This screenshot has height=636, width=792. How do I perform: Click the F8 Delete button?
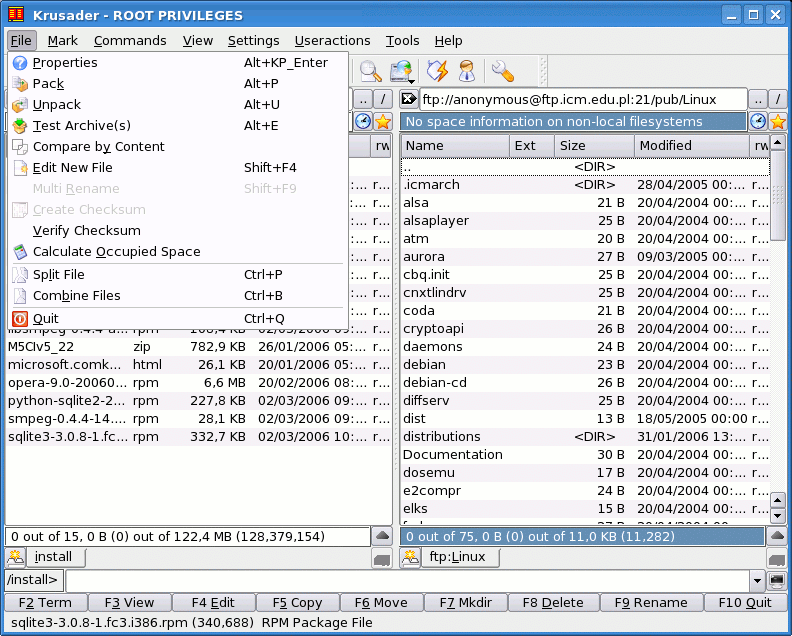pos(553,603)
